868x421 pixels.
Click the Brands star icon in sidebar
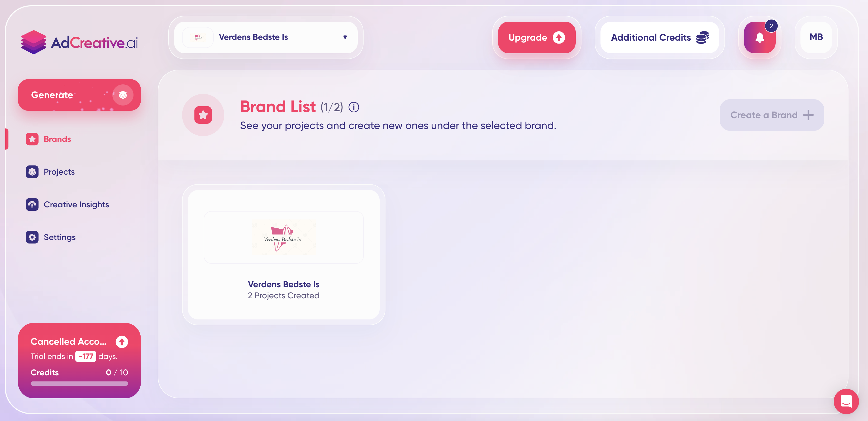coord(32,139)
